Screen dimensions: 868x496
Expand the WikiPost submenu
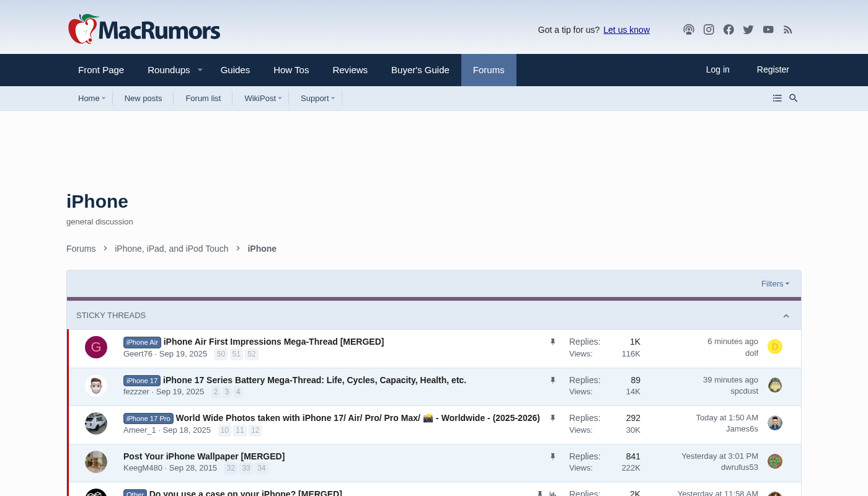point(280,98)
